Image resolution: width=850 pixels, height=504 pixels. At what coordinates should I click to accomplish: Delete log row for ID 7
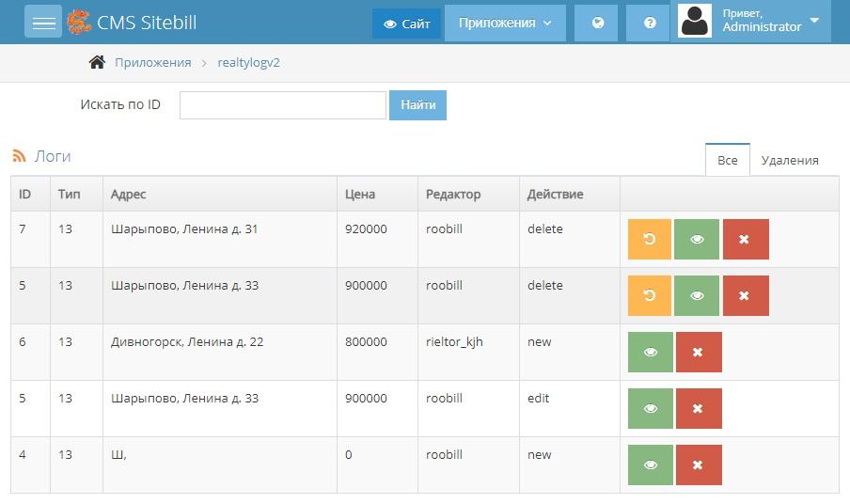point(745,239)
